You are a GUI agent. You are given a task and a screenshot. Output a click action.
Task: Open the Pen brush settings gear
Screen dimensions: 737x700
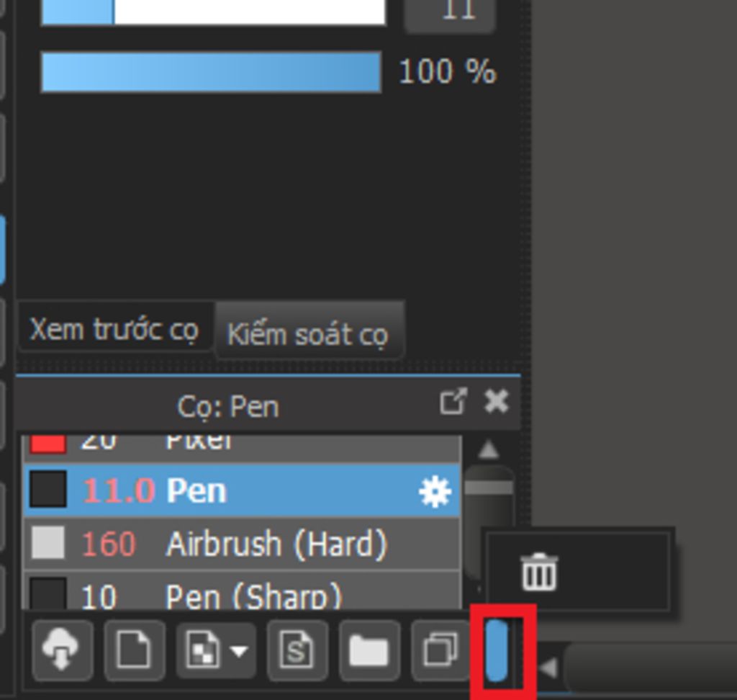[x=435, y=491]
